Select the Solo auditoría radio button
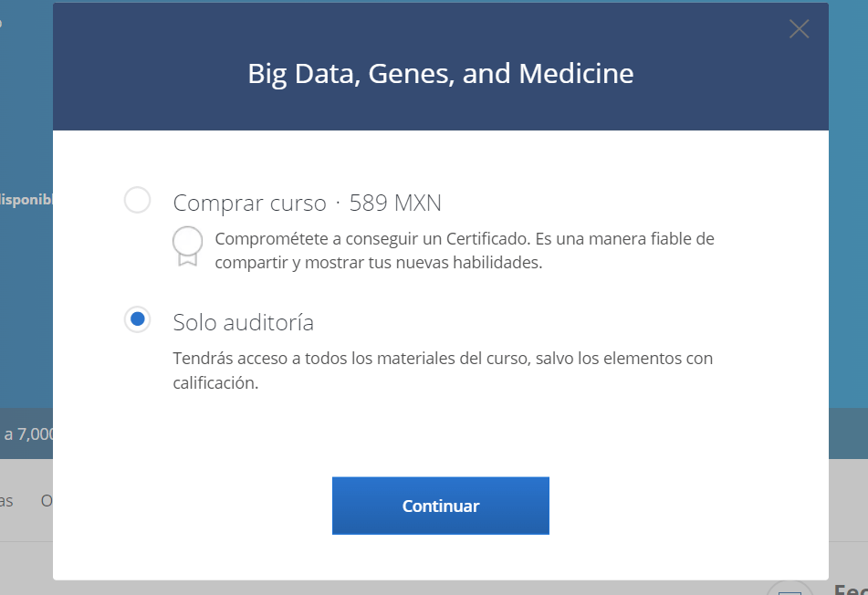Screen dimensions: 868x595 click(137, 319)
